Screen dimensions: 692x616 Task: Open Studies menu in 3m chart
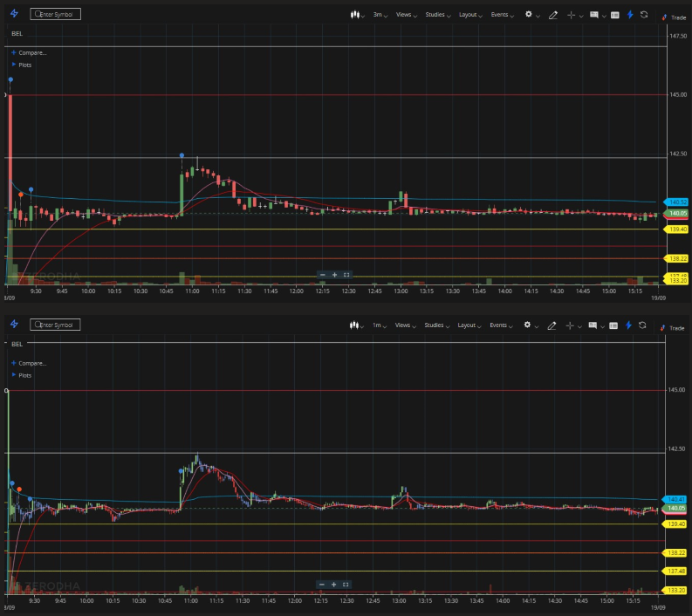(x=438, y=15)
